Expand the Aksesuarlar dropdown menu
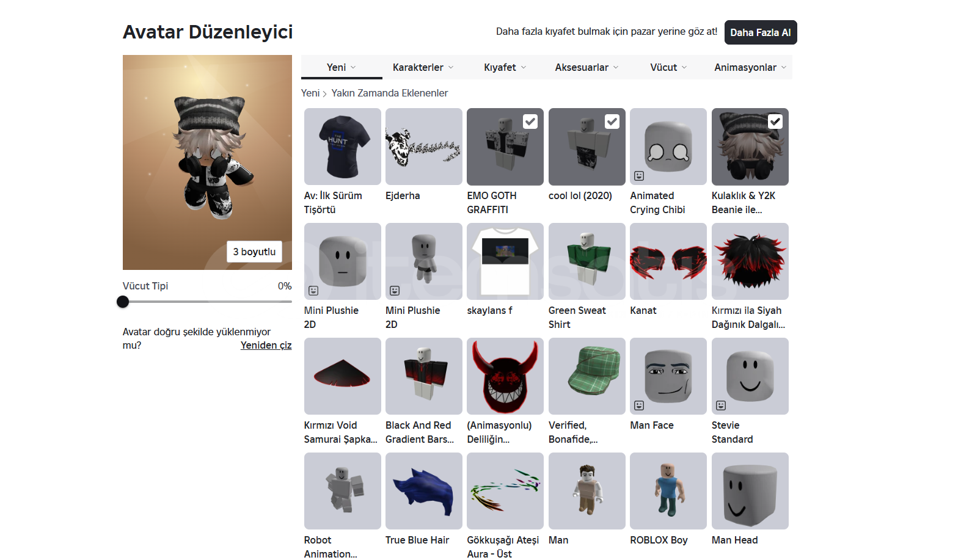This screenshot has height=560, width=961. pyautogui.click(x=587, y=67)
